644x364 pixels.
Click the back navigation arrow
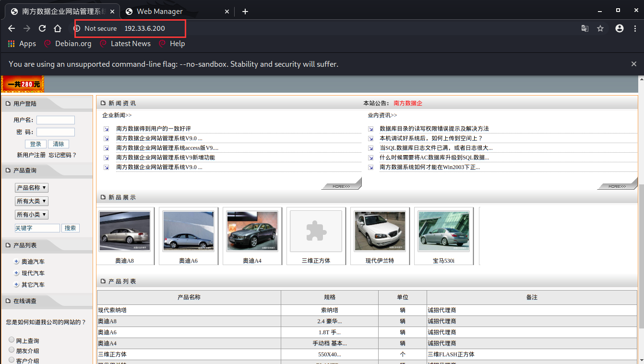(x=12, y=28)
